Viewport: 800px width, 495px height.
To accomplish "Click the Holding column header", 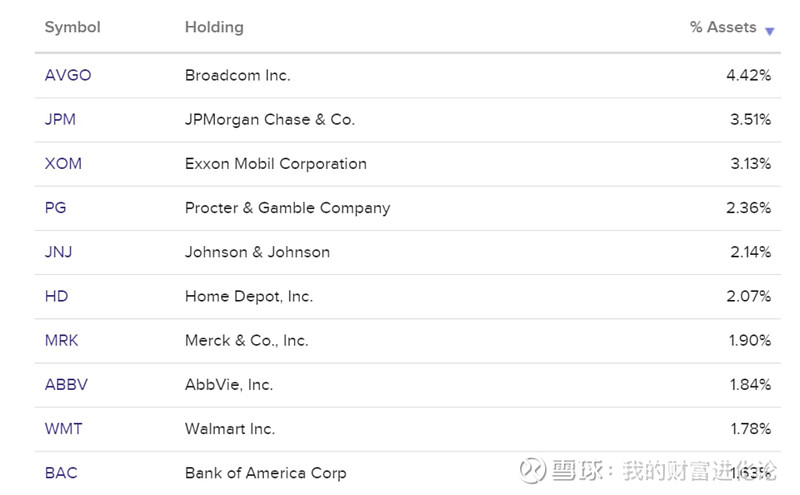I will click(x=214, y=27).
